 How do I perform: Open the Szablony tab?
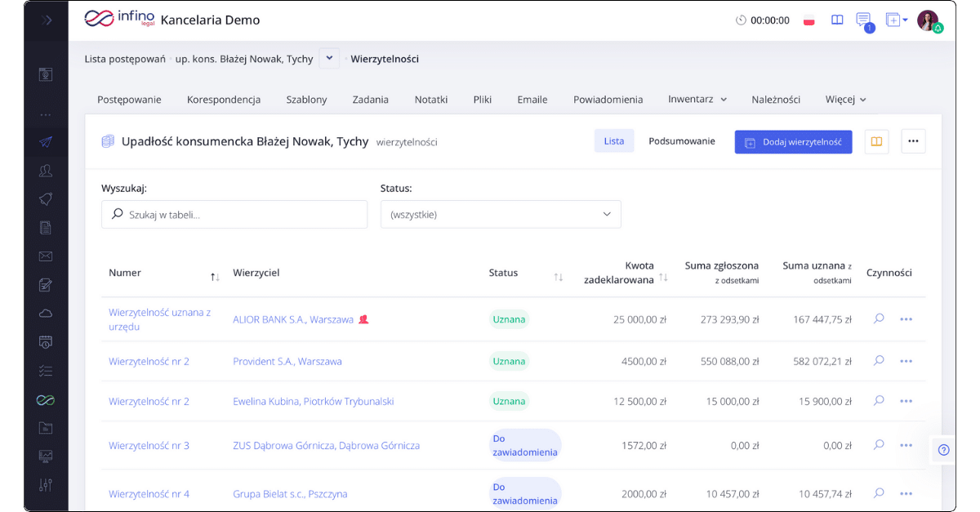coord(306,100)
